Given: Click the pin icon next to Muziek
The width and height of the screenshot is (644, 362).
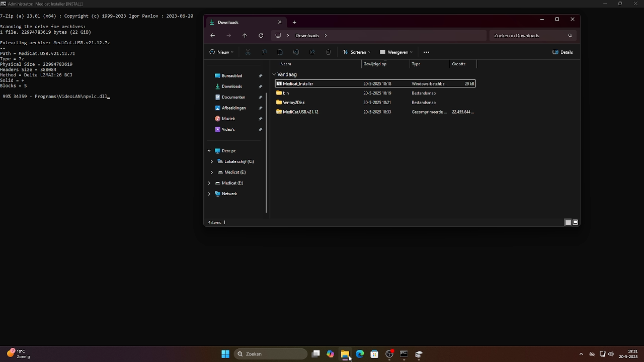Looking at the screenshot, I should tap(261, 119).
